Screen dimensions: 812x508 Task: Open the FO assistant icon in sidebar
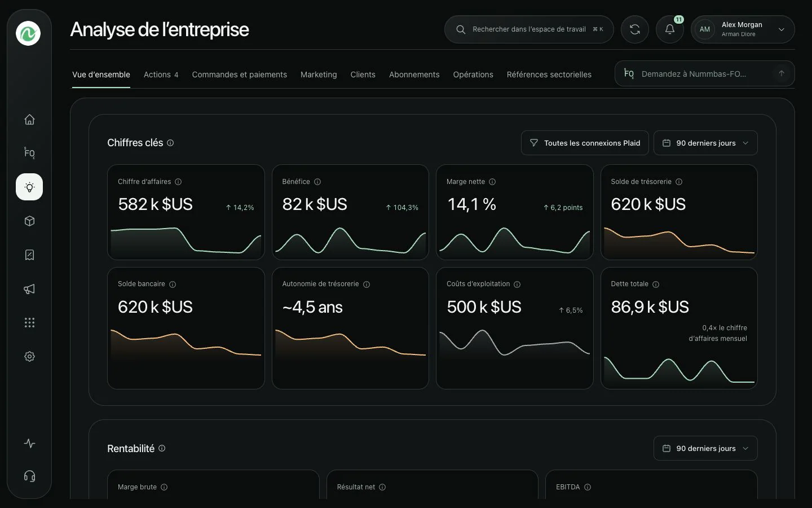click(x=29, y=153)
